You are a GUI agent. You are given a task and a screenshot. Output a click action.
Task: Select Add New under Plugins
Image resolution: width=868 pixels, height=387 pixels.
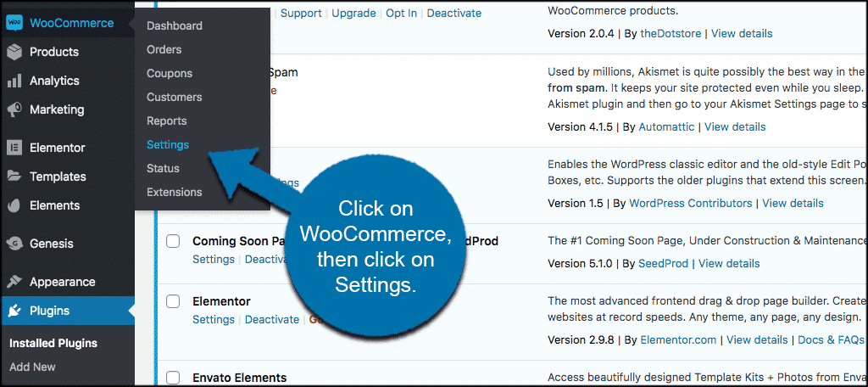(x=32, y=367)
